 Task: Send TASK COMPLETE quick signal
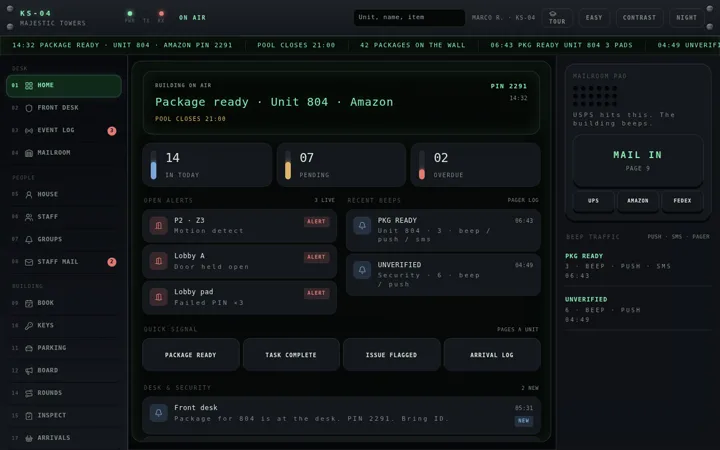(291, 355)
